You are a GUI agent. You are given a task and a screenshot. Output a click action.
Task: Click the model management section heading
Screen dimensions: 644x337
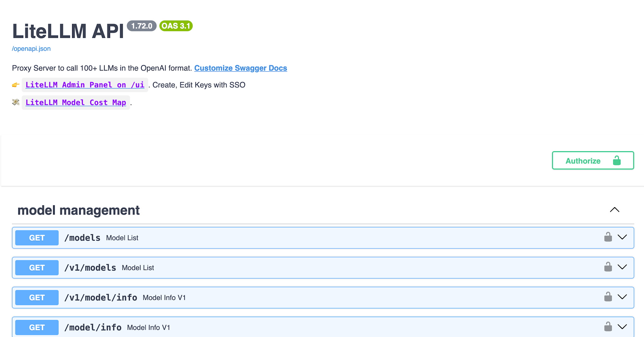click(79, 210)
